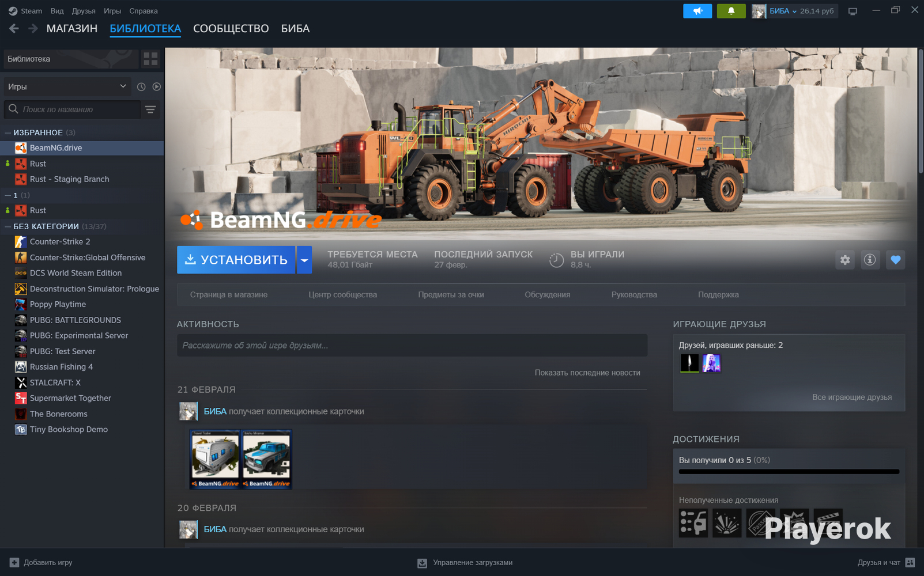Open the Игры filter dropdown

click(x=67, y=86)
